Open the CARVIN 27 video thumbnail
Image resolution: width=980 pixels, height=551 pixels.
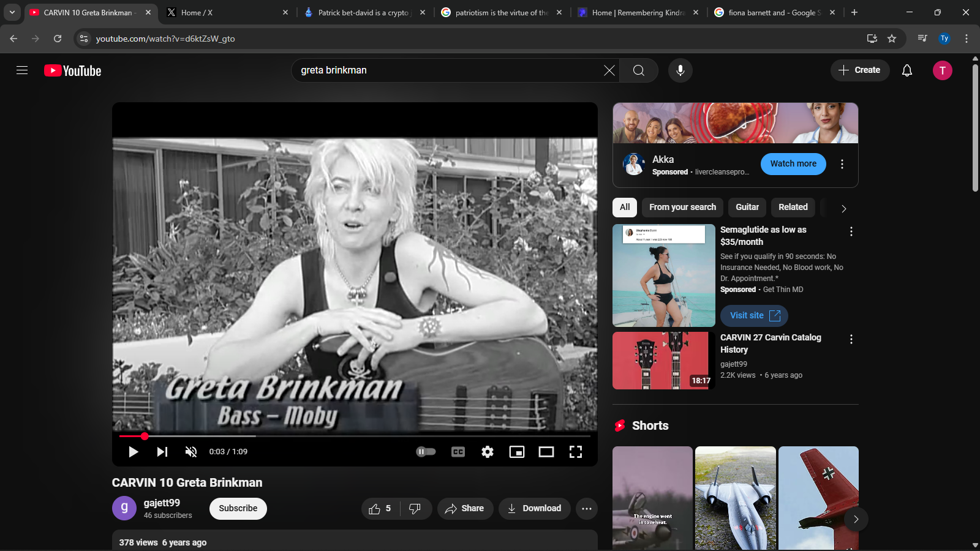(664, 361)
